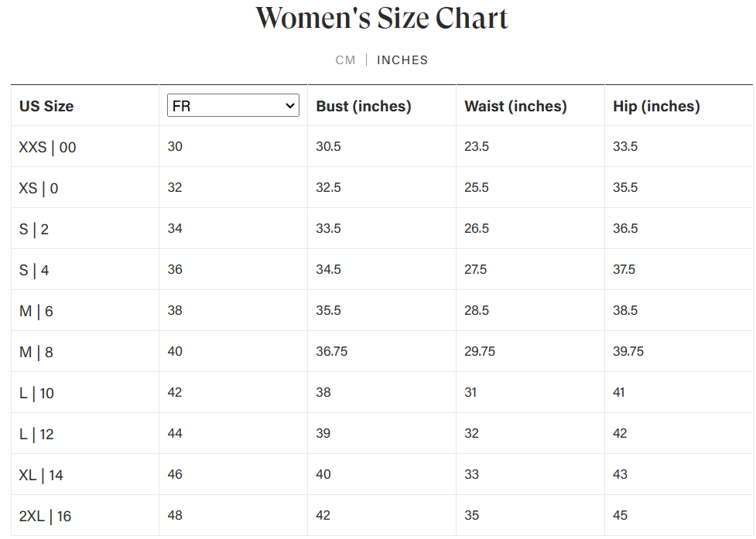Click waist value 31
The width and height of the screenshot is (756, 539).
coord(470,391)
